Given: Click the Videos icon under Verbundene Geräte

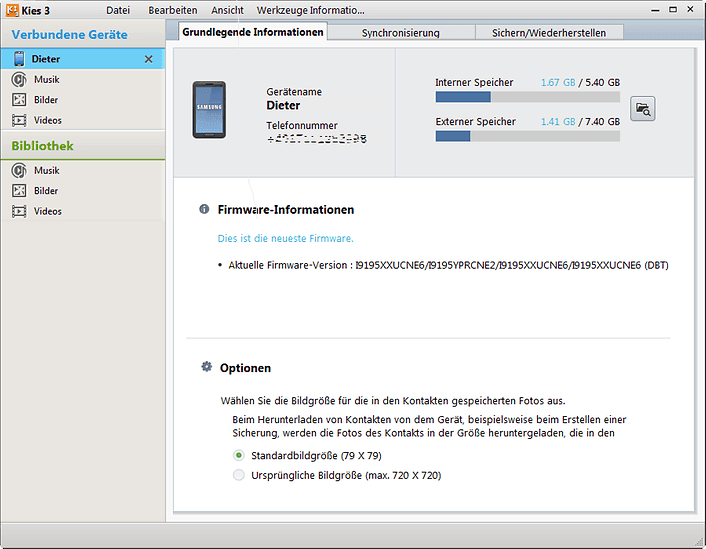Looking at the screenshot, I should tap(19, 120).
